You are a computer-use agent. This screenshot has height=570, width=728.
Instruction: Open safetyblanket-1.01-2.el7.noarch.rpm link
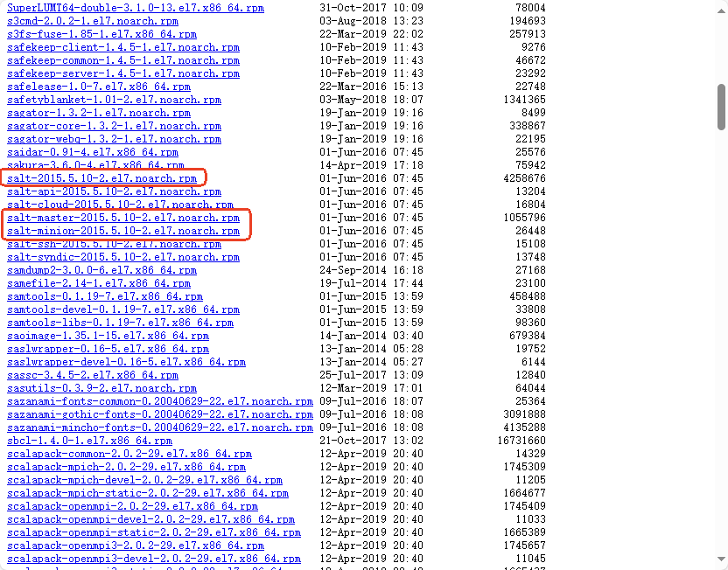(115, 100)
